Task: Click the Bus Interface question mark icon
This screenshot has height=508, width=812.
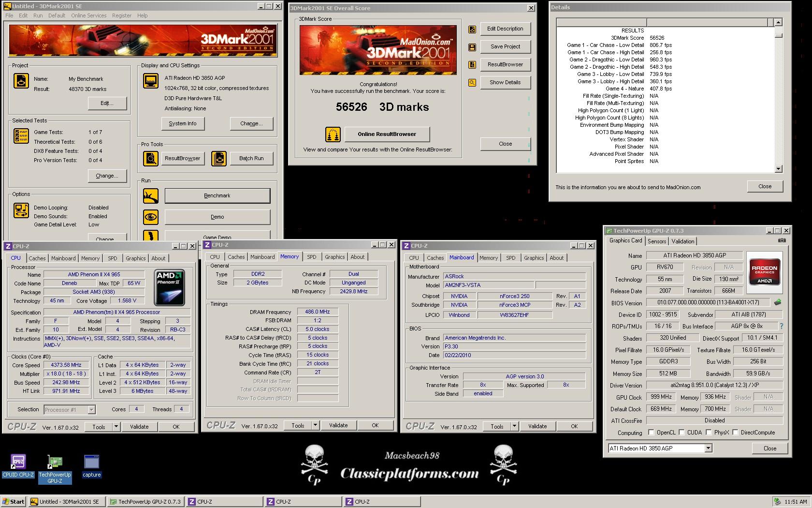Action: pos(781,326)
